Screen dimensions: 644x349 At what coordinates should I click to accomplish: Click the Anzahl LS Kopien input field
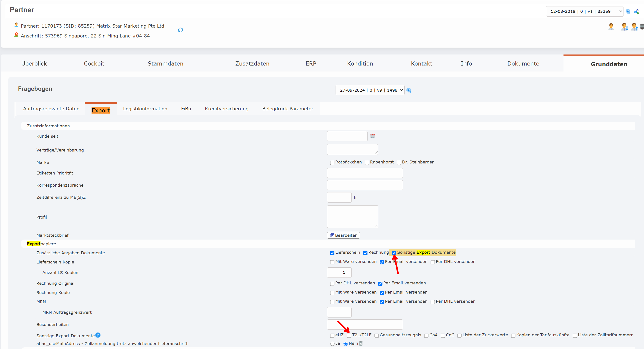[339, 272]
